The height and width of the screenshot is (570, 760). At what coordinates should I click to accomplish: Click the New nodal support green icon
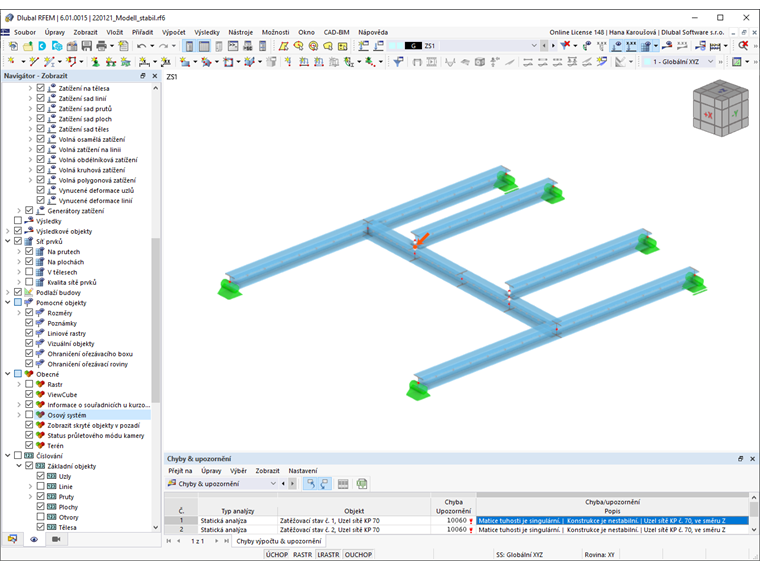click(x=95, y=62)
